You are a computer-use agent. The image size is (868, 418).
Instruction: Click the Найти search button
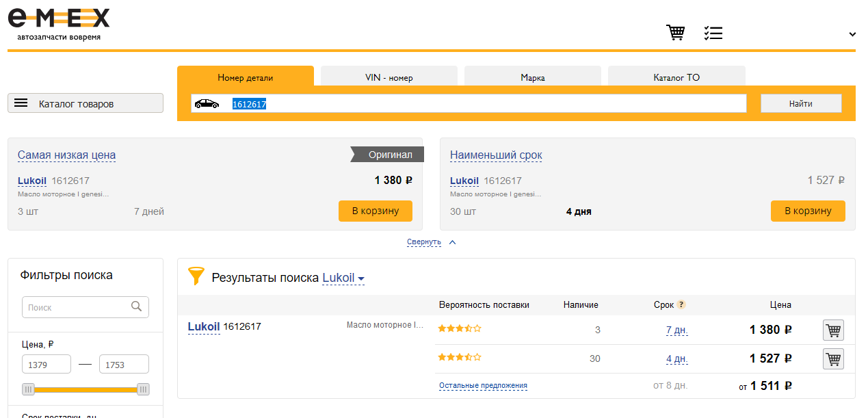pos(801,103)
